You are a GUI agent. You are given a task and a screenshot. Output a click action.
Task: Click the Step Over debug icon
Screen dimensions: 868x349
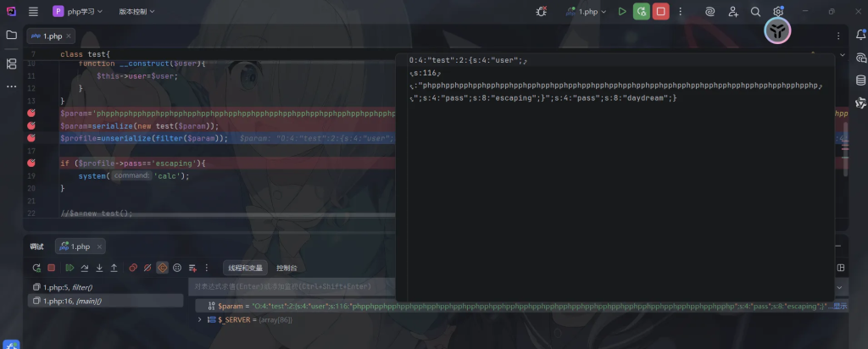85,268
